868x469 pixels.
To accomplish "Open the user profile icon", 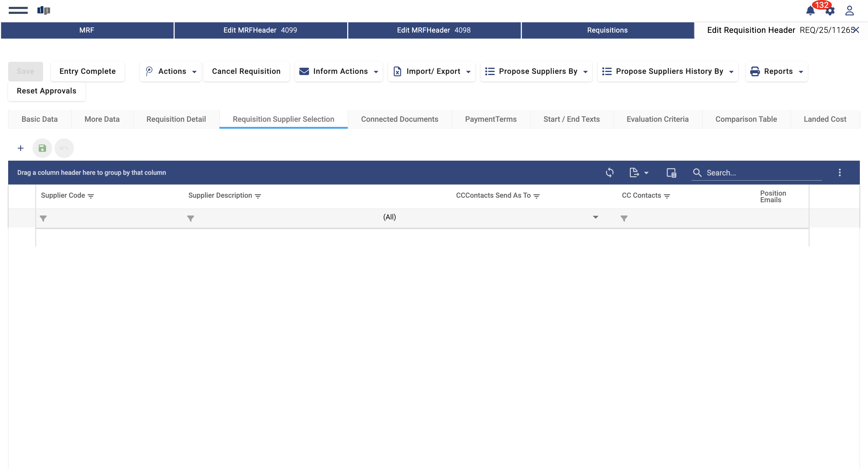I will (849, 11).
